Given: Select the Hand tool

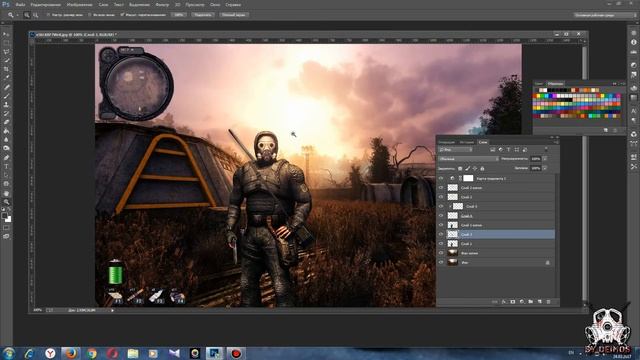Looking at the screenshot, I should click(x=6, y=193).
